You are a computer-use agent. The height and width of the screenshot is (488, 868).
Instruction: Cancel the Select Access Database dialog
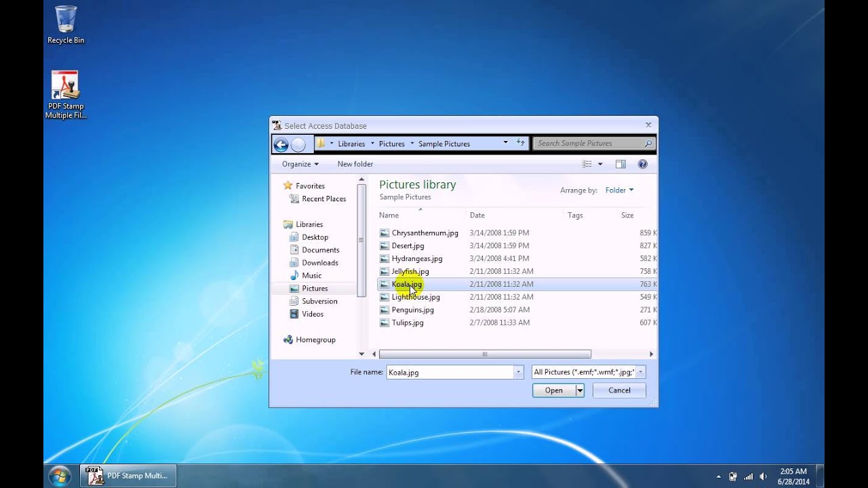(x=619, y=390)
